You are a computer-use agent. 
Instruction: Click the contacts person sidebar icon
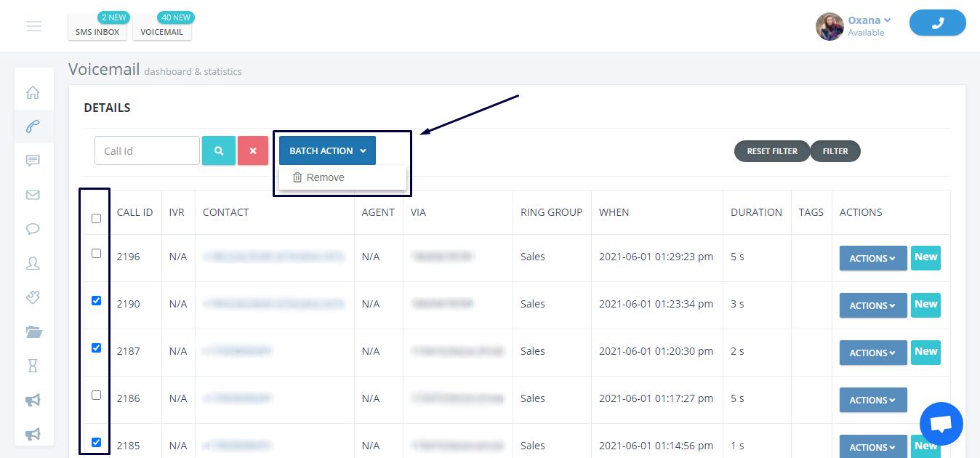(33, 263)
